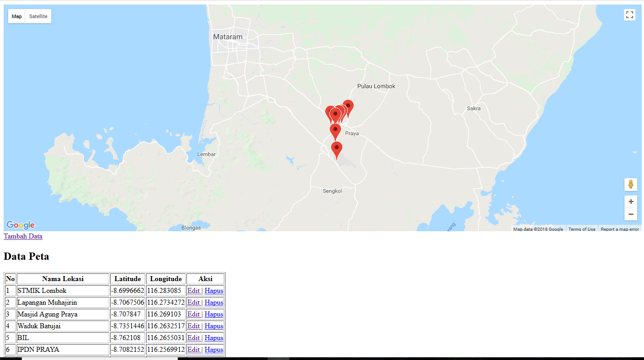The height and width of the screenshot is (360, 644).
Task: Zoom in with the plus icon
Action: tap(631, 202)
